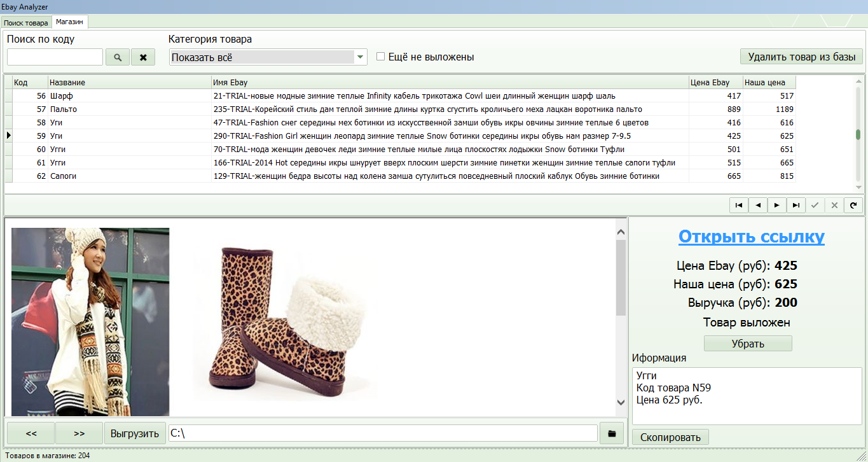Jump to last record in navigator
The image size is (868, 462).
point(796,206)
